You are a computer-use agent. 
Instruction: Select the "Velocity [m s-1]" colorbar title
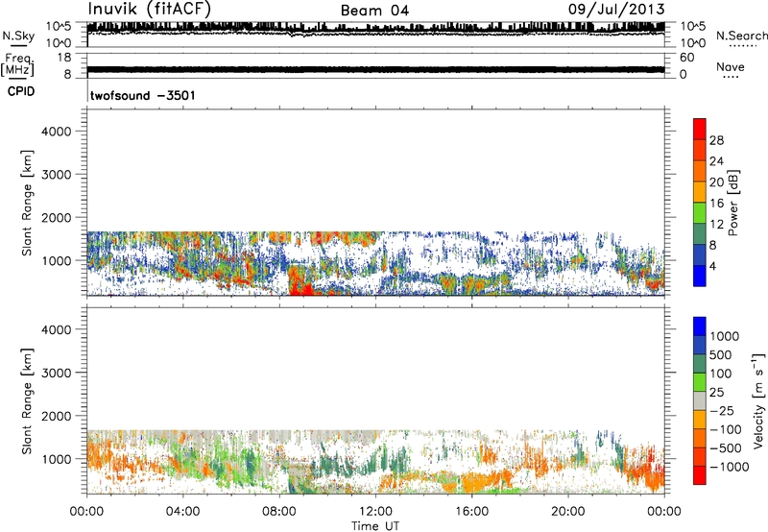(758, 400)
